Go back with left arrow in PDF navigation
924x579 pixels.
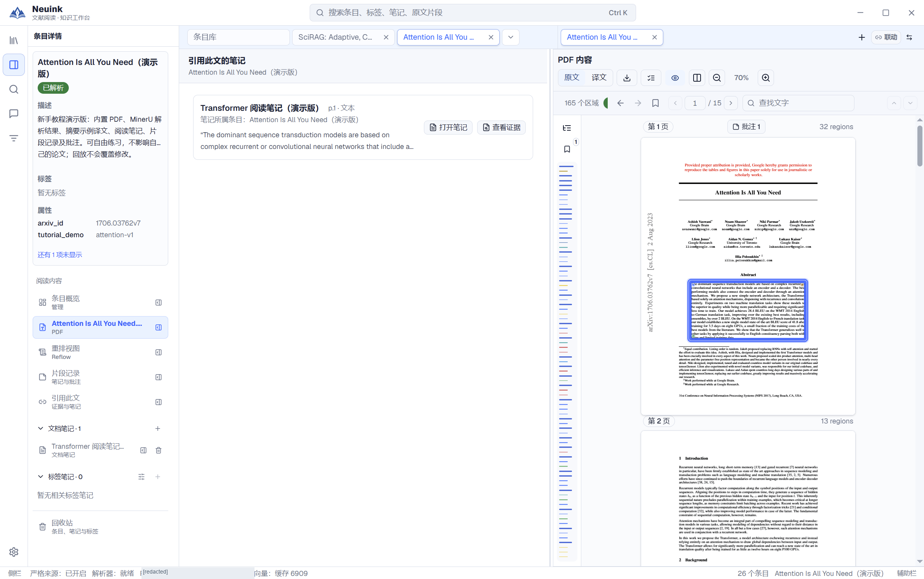[x=621, y=103]
